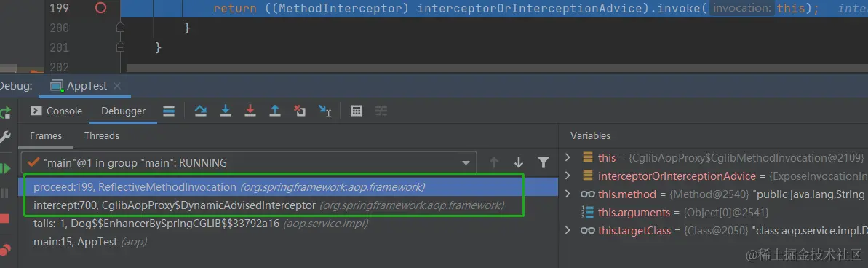Switch to the Frames tab
Screen dimensions: 868x268
46,135
